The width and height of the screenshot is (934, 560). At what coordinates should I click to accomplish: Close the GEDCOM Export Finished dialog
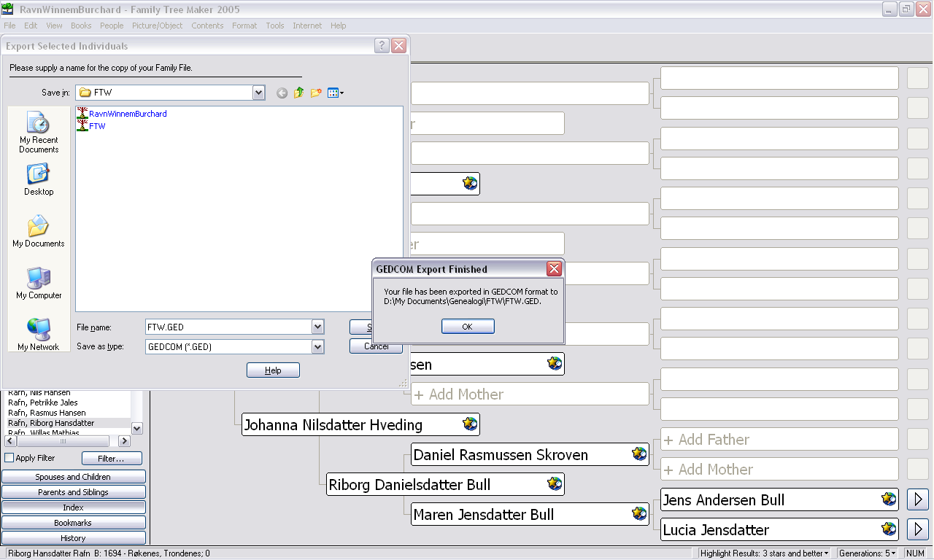point(555,268)
